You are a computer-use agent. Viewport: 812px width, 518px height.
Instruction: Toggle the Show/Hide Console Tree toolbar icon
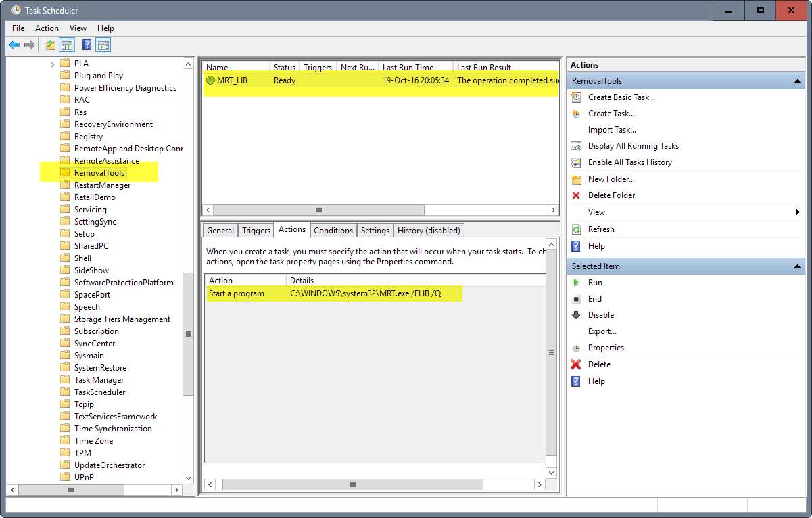pyautogui.click(x=67, y=45)
